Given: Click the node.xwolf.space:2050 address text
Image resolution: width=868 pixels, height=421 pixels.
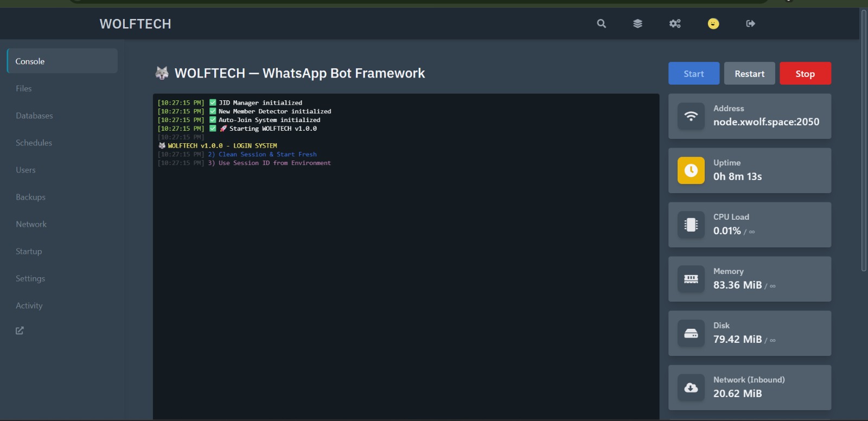Looking at the screenshot, I should 766,122.
